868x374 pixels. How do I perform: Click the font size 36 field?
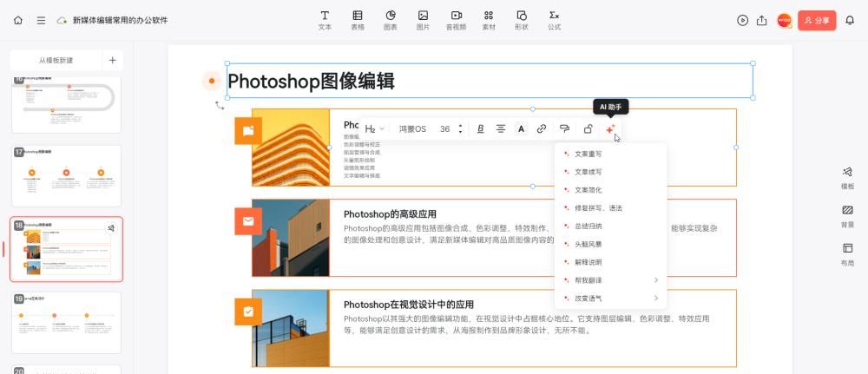pos(444,129)
